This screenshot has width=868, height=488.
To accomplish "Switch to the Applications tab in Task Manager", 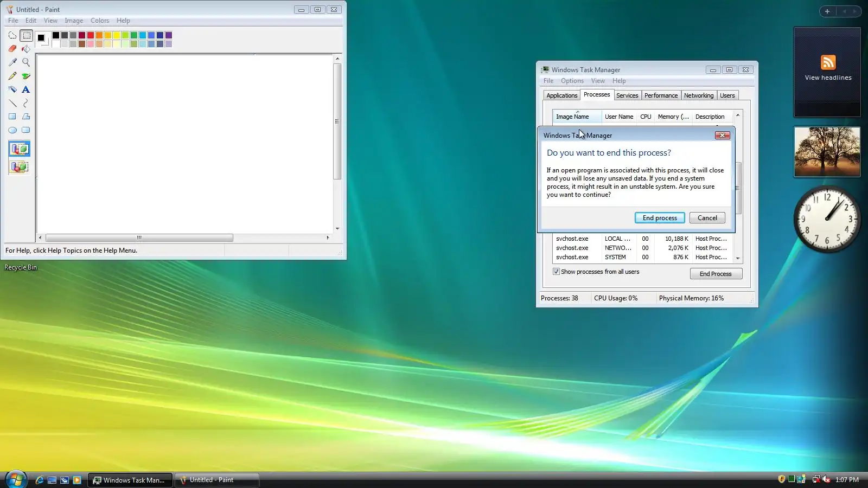I will click(x=562, y=95).
